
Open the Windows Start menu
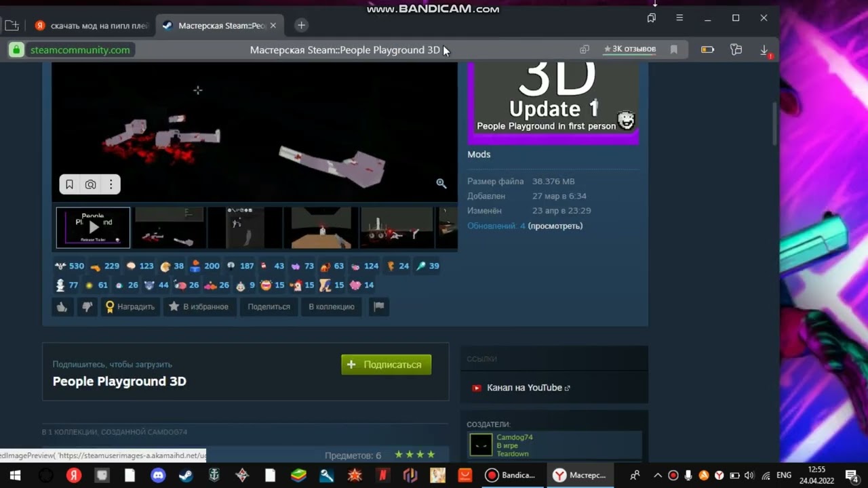pyautogui.click(x=15, y=475)
